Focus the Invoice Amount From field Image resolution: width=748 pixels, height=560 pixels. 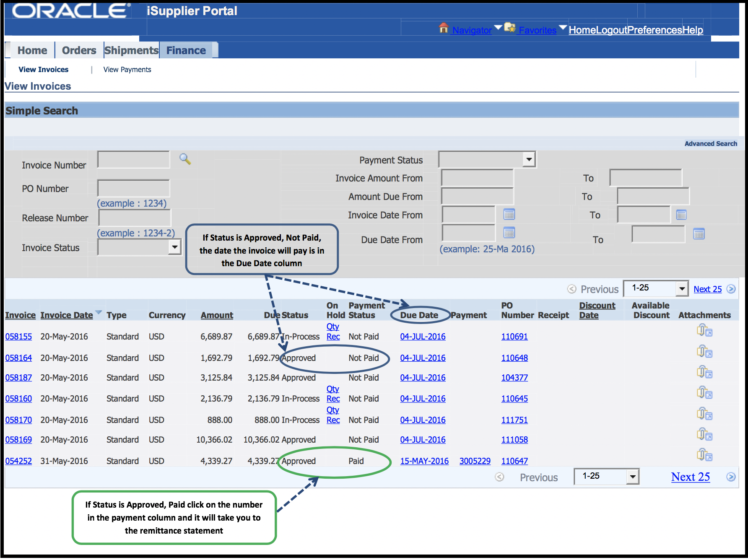(477, 178)
